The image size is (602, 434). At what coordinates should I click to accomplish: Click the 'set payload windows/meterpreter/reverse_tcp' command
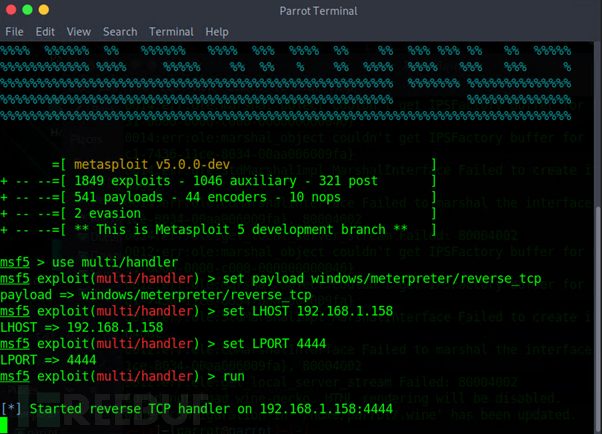click(382, 278)
